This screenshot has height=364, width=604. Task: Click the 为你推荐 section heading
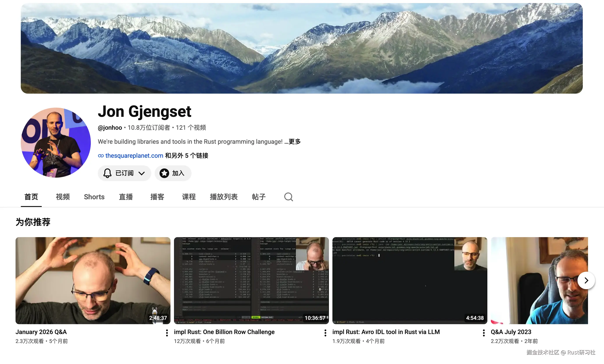pos(33,222)
